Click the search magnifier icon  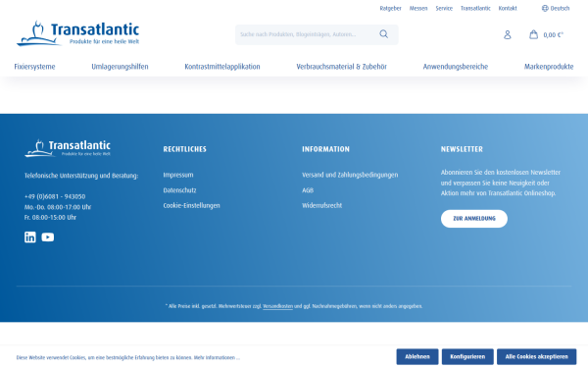383,34
